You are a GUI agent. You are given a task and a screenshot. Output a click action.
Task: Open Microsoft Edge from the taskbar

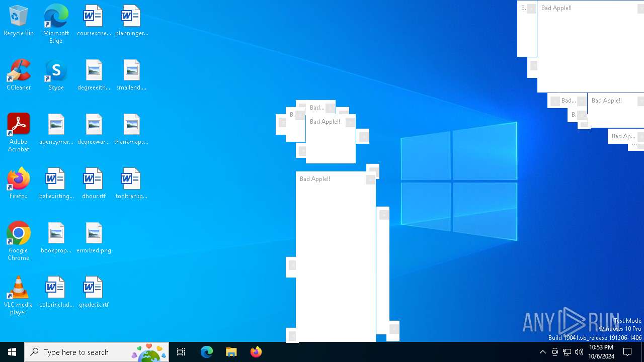207,352
